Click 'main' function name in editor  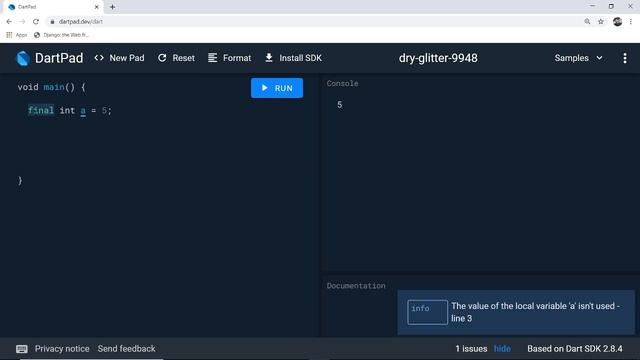54,87
